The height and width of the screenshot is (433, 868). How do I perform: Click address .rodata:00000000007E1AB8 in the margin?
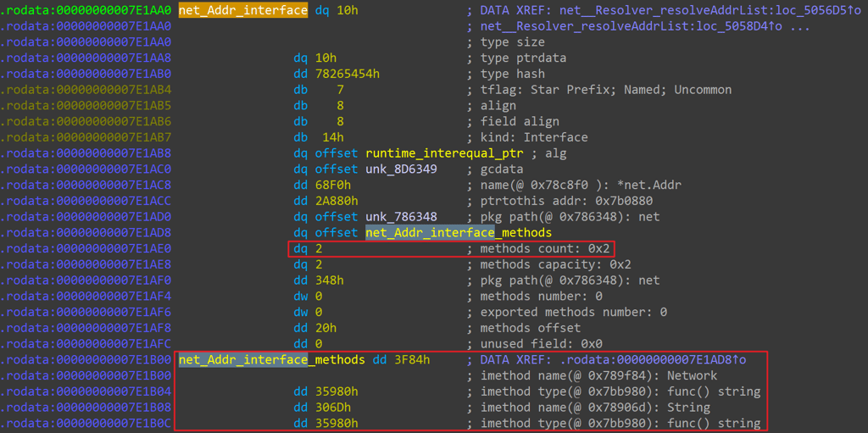coord(86,153)
